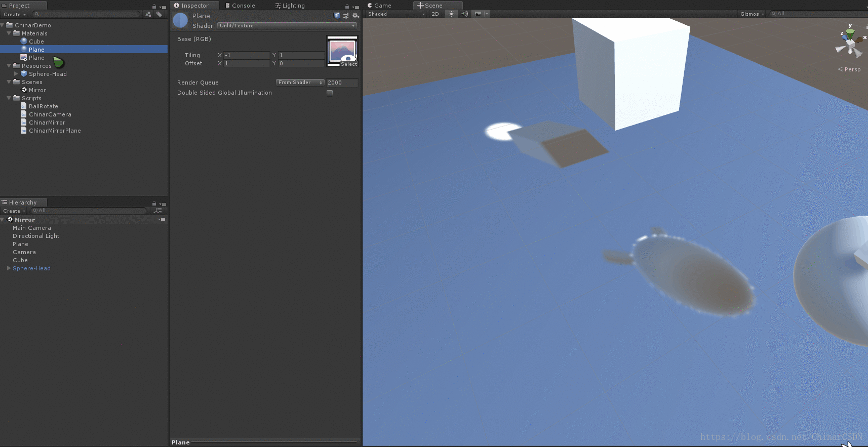Select the BallRotate script
The image size is (868, 447).
point(44,106)
